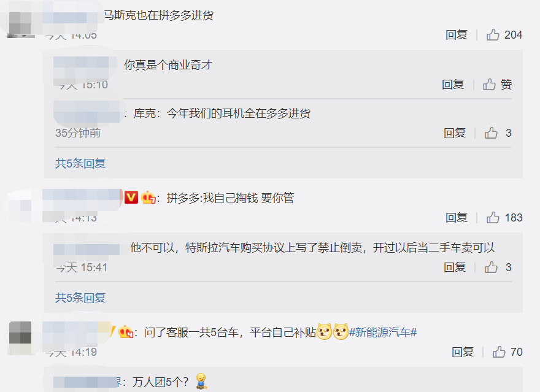540x392 pixels.
Task: Reply to '你真是个商业奇才'
Action: point(453,84)
